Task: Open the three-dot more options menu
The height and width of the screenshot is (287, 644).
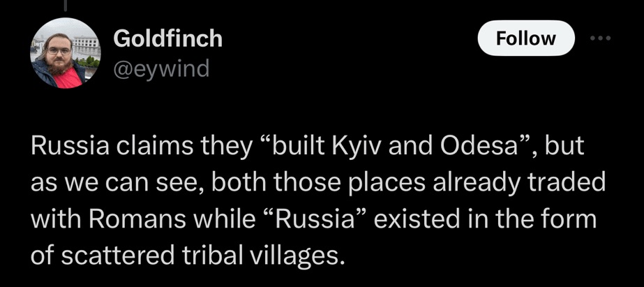Action: [599, 38]
